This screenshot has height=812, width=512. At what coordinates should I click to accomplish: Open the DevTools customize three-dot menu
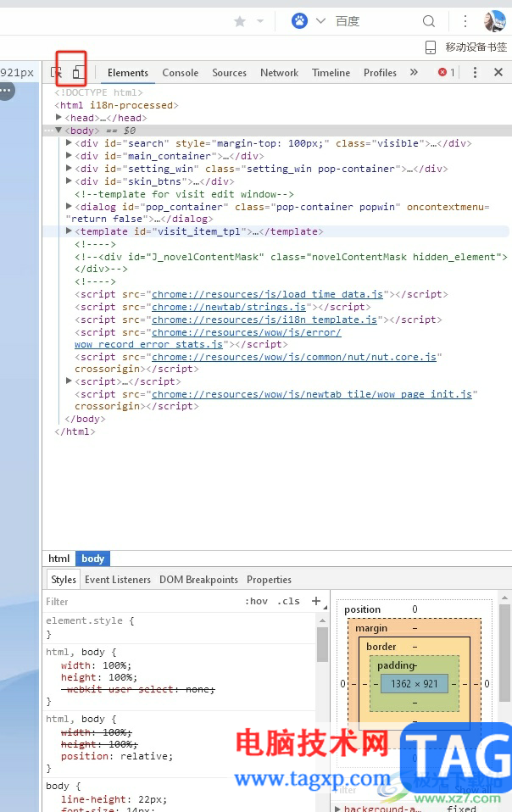tap(475, 73)
